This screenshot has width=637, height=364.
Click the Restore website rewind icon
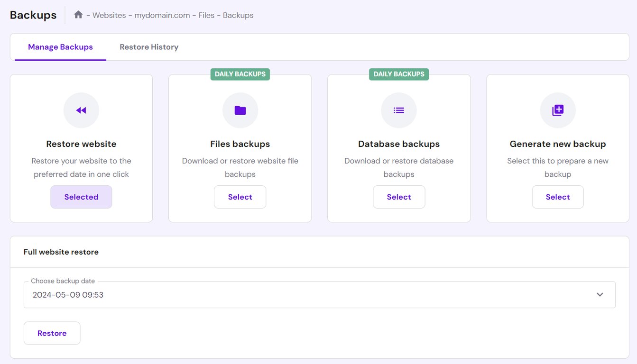point(81,110)
